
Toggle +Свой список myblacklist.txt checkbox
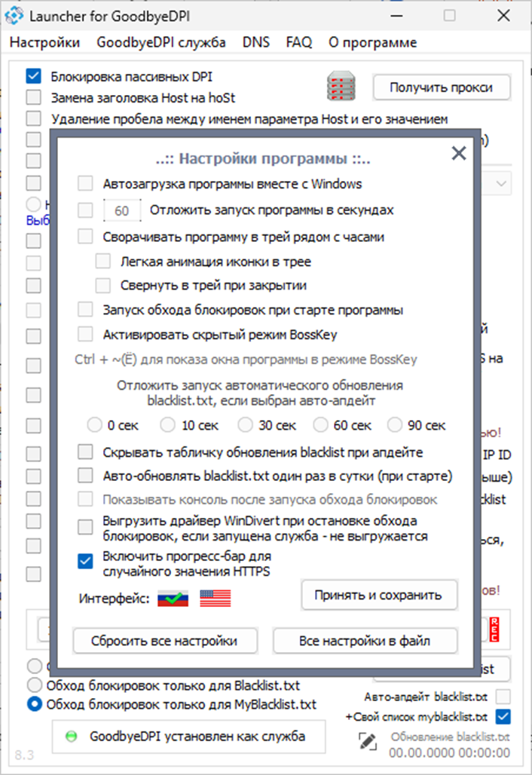coord(503,717)
